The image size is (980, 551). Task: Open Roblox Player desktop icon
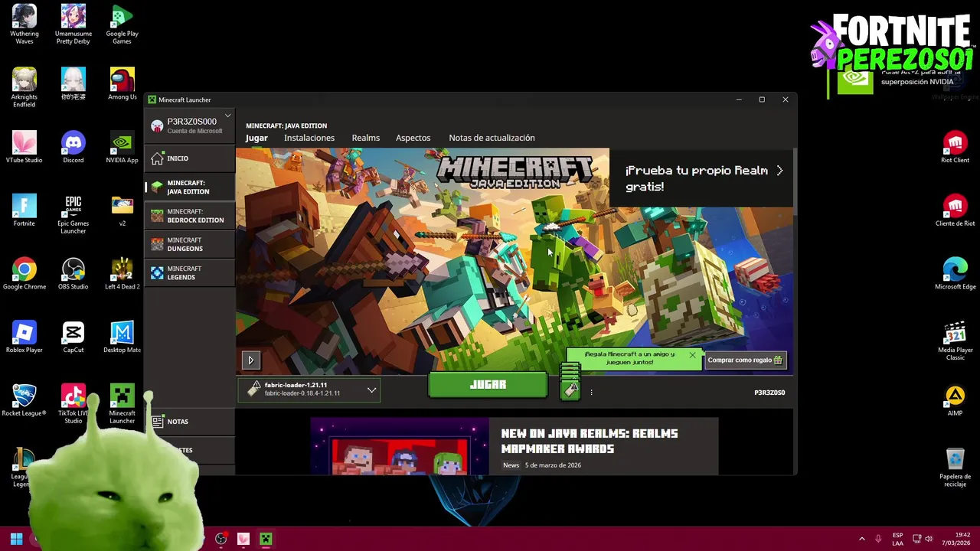pos(24,337)
